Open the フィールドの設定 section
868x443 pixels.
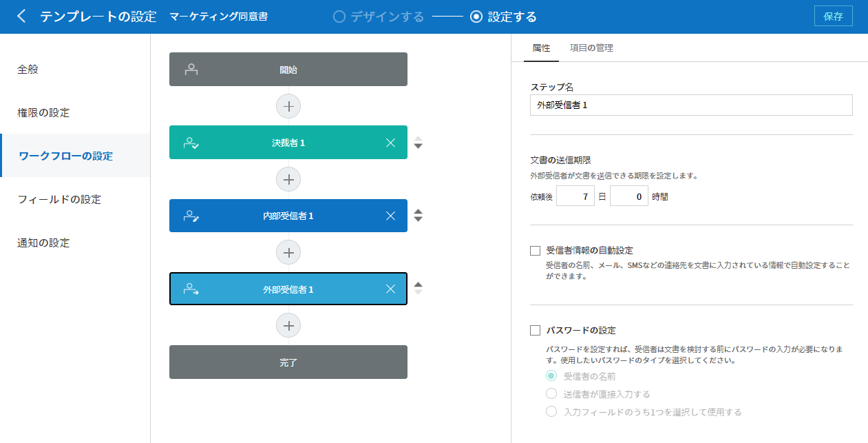(x=75, y=199)
